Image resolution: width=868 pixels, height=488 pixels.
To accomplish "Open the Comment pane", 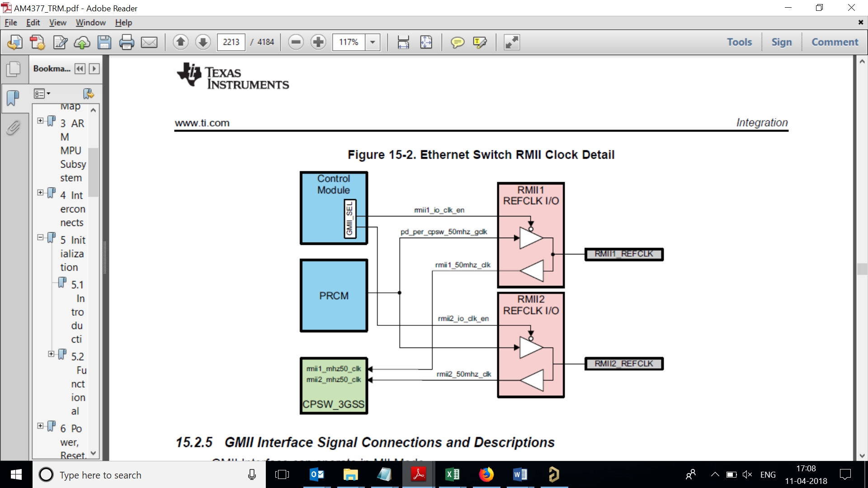I will click(835, 42).
